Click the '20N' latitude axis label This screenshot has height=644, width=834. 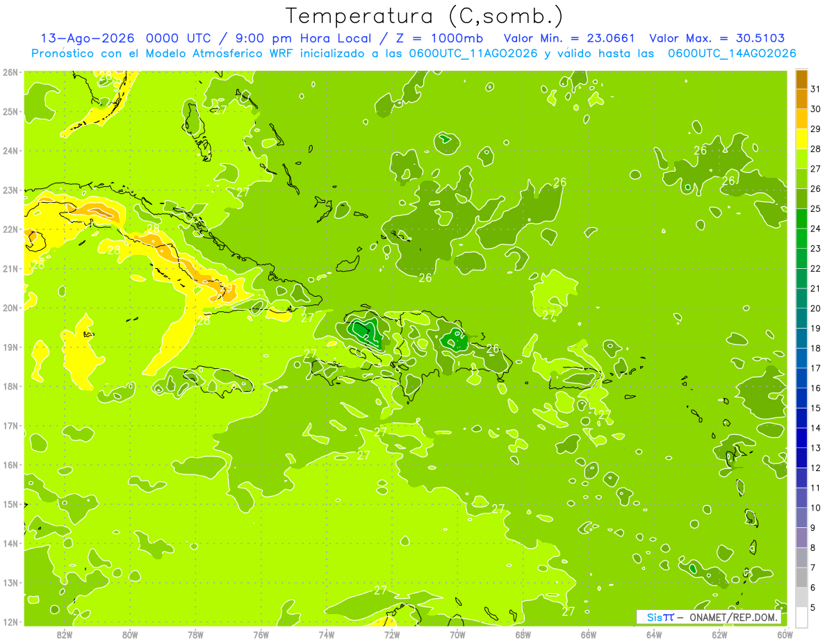tap(10, 308)
